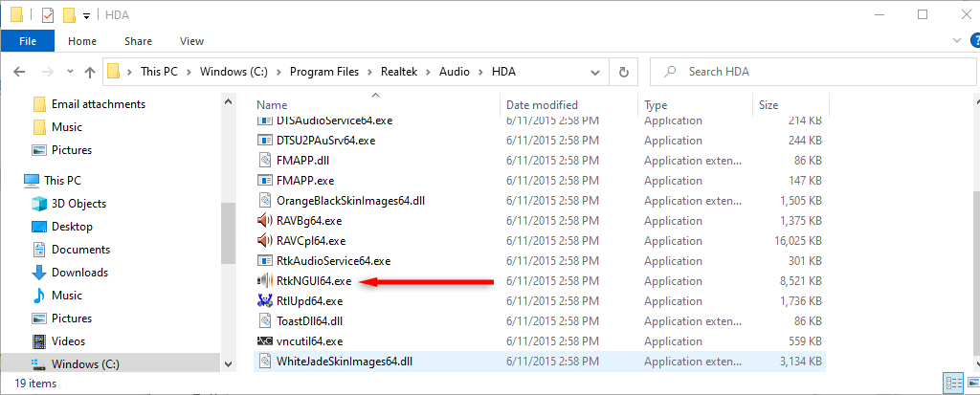This screenshot has width=980, height=395.
Task: Select the ToastDll64.dll file name
Action: tap(309, 321)
